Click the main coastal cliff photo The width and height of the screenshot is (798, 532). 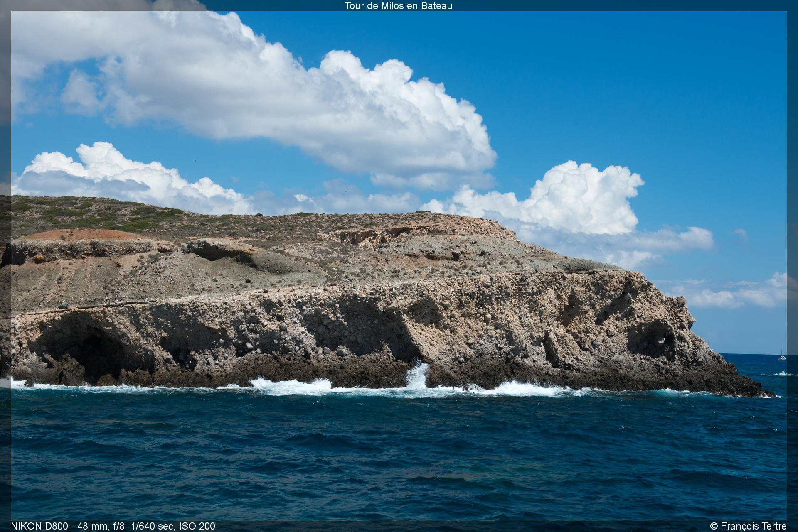tap(399, 266)
